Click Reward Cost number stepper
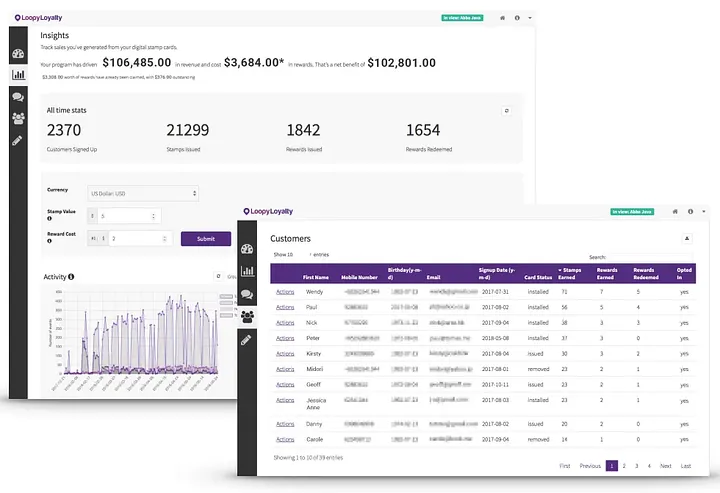Screen dimensions: 720x493 pyautogui.click(x=164, y=239)
